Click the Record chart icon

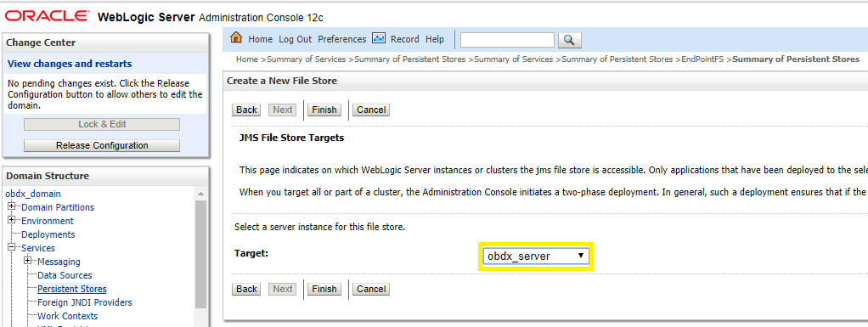coord(379,39)
